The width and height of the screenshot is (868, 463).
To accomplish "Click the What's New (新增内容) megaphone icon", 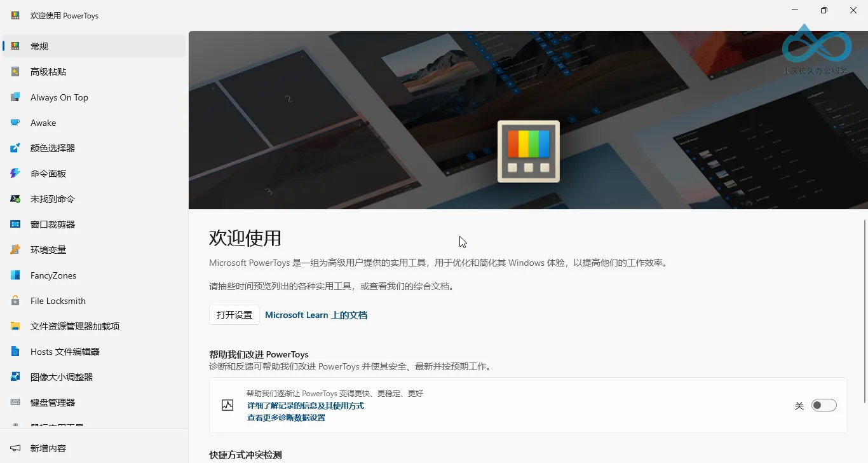I will 15,448.
